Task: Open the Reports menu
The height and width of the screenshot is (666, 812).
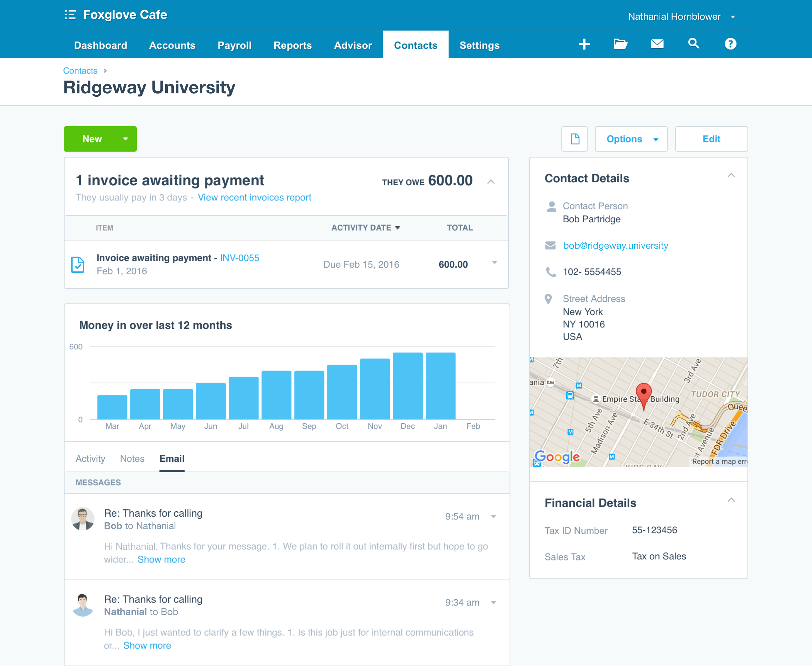Action: pyautogui.click(x=292, y=45)
